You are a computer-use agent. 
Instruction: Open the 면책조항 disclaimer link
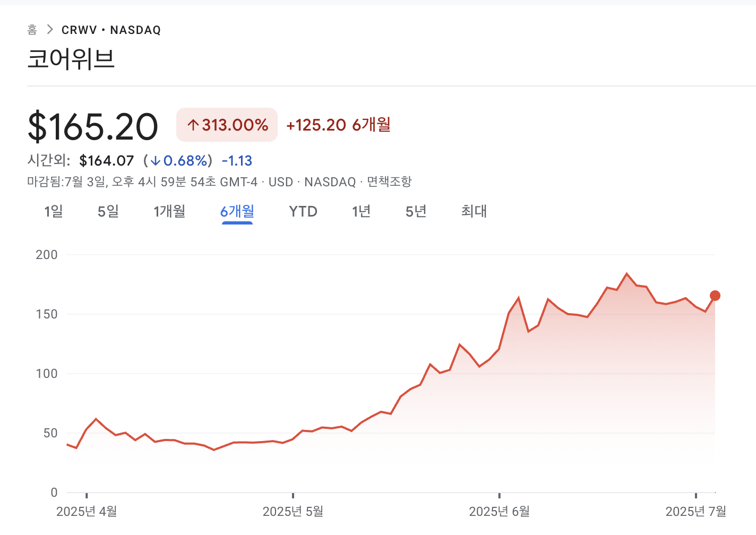[x=389, y=182]
